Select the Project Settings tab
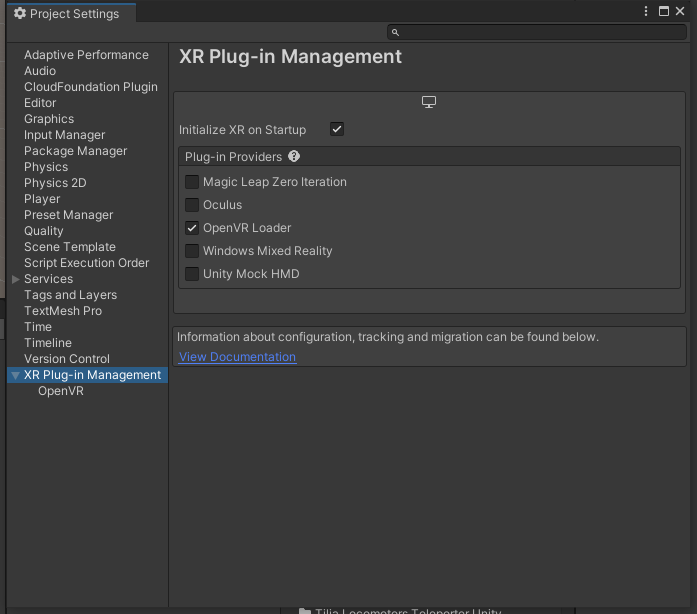Viewport: 697px width, 614px height. click(x=71, y=13)
